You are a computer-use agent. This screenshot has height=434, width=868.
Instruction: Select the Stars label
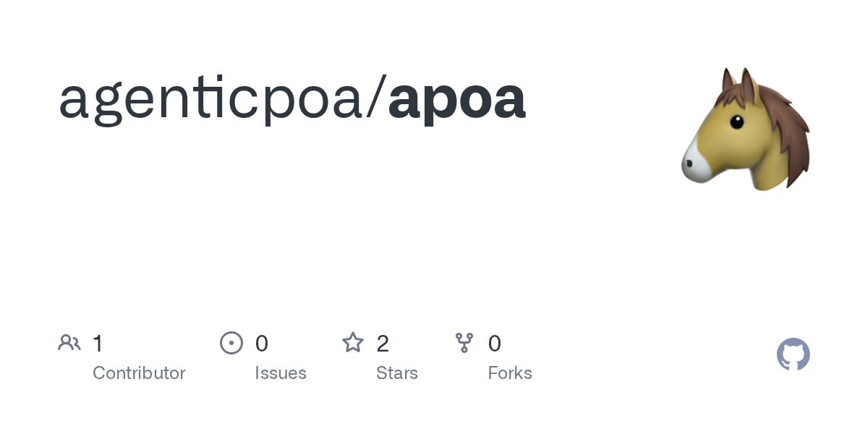click(x=397, y=373)
